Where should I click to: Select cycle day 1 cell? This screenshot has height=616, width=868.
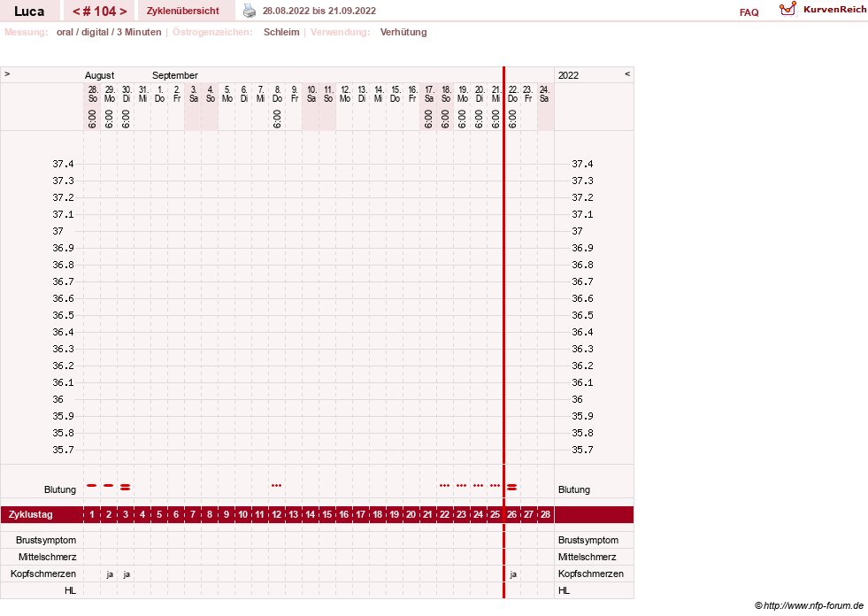pos(92,514)
